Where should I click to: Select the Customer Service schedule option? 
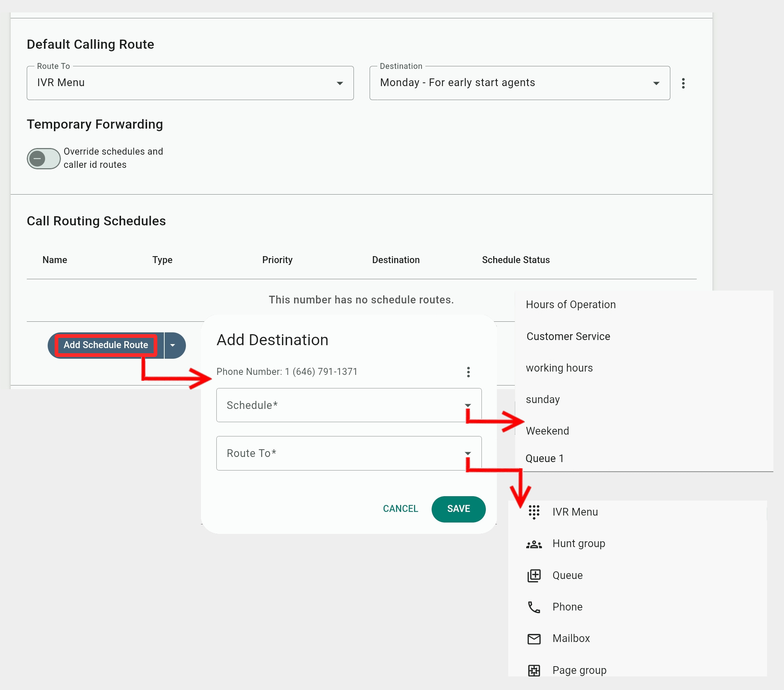click(x=568, y=336)
